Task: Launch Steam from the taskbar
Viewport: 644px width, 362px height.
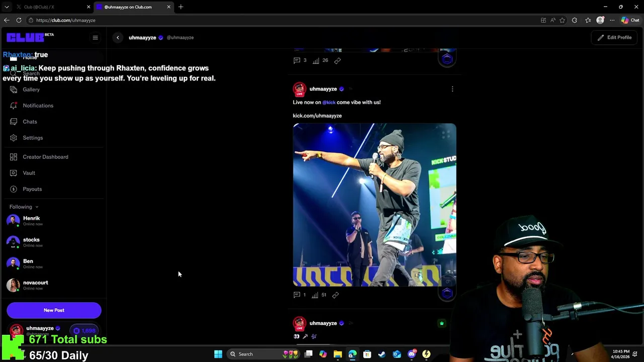Action: 382,354
